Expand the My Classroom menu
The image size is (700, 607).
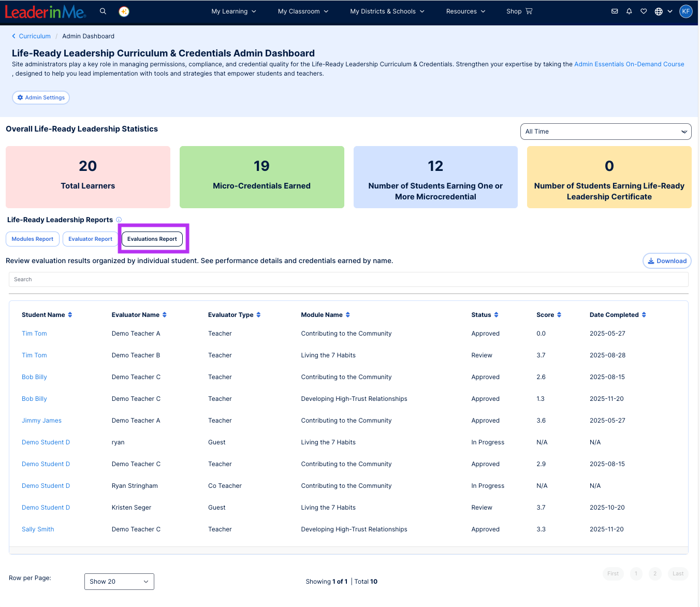coord(303,11)
